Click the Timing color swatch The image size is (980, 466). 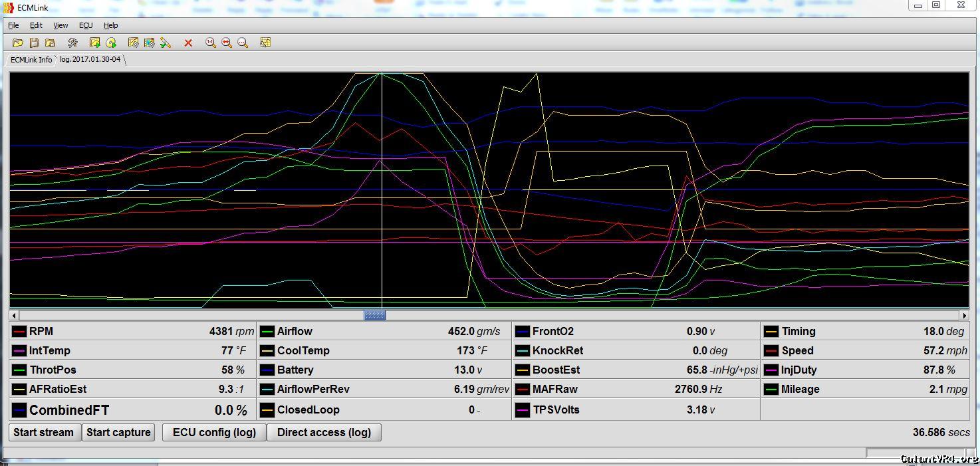click(x=771, y=331)
